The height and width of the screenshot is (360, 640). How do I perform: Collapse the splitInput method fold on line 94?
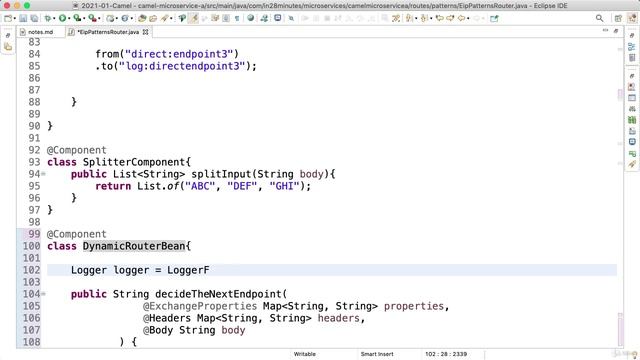(43, 174)
